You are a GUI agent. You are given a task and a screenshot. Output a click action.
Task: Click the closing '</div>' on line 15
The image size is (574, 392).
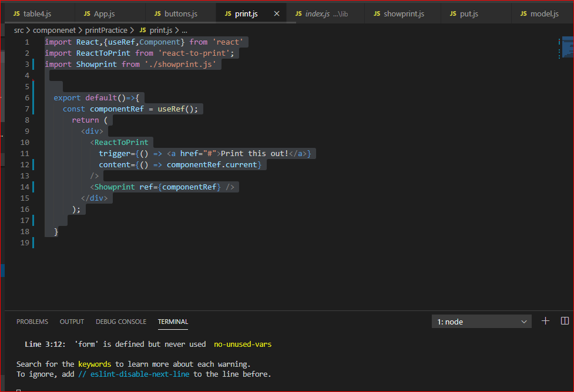95,198
